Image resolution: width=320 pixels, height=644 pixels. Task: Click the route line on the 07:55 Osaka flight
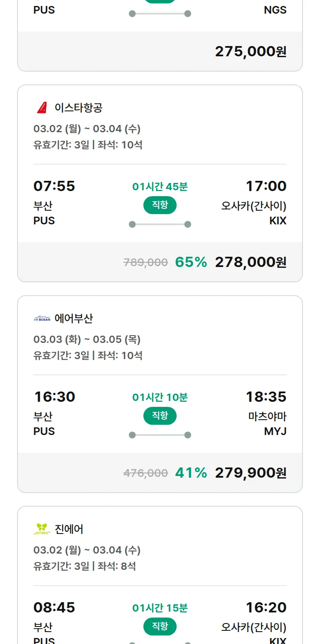160,224
